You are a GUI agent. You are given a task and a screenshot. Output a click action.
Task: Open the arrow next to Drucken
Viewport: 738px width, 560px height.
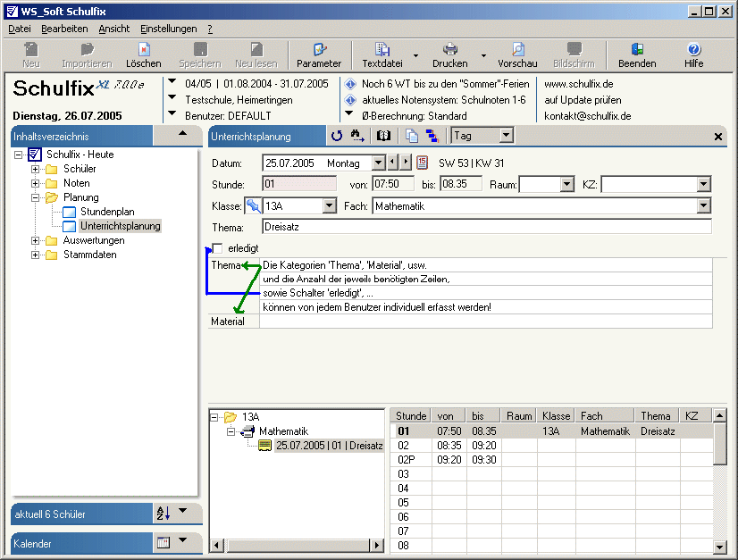(x=484, y=55)
